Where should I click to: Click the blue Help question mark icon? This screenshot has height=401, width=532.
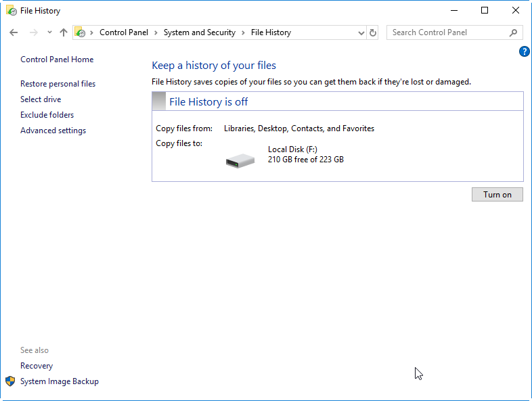[x=525, y=51]
